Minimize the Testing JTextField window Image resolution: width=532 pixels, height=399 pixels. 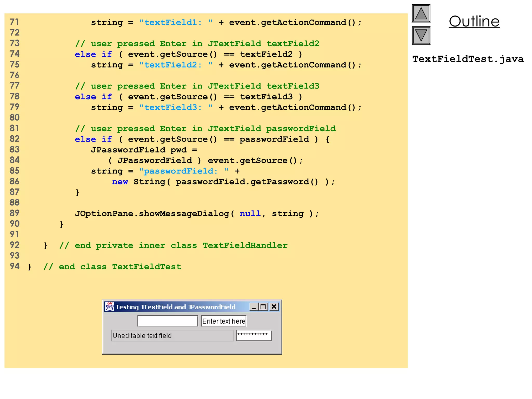point(254,307)
